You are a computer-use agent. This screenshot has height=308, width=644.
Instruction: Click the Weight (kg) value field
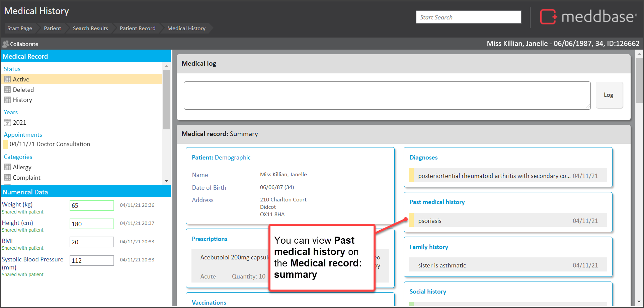pyautogui.click(x=92, y=205)
